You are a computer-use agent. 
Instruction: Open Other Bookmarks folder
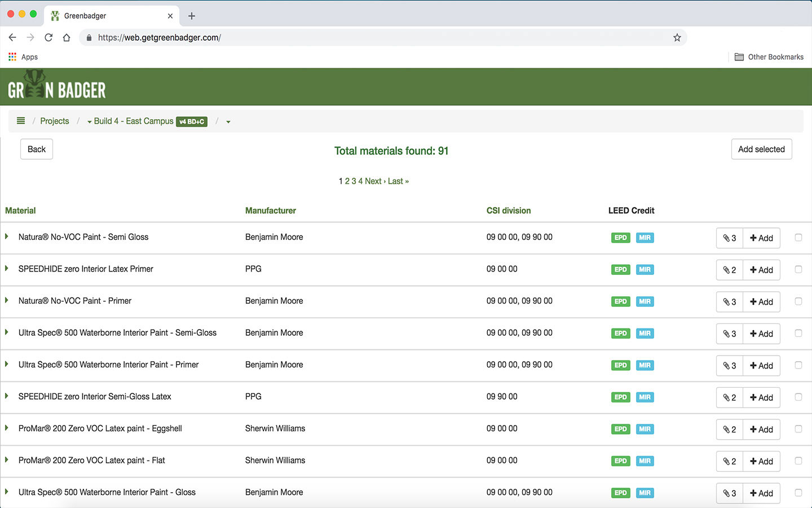coord(769,57)
